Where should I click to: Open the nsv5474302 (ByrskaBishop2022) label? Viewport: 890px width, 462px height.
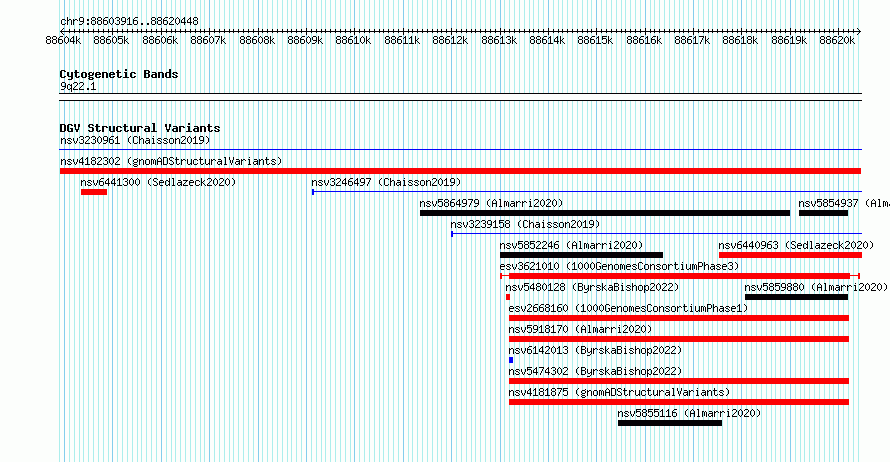(595, 371)
